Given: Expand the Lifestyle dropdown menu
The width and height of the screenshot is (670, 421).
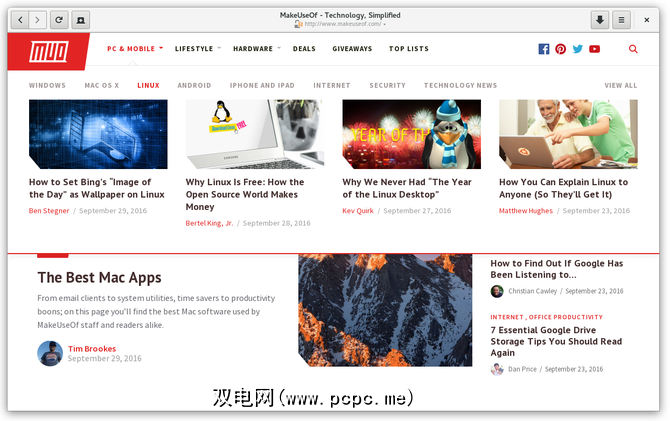Looking at the screenshot, I should click(198, 49).
